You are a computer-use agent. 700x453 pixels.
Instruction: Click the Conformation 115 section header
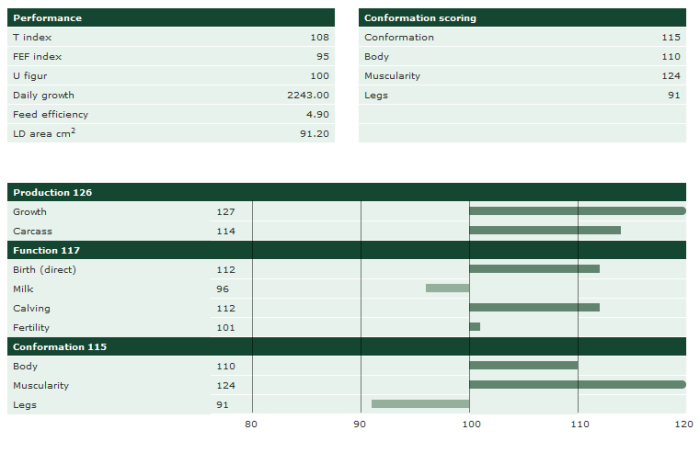[x=59, y=347]
